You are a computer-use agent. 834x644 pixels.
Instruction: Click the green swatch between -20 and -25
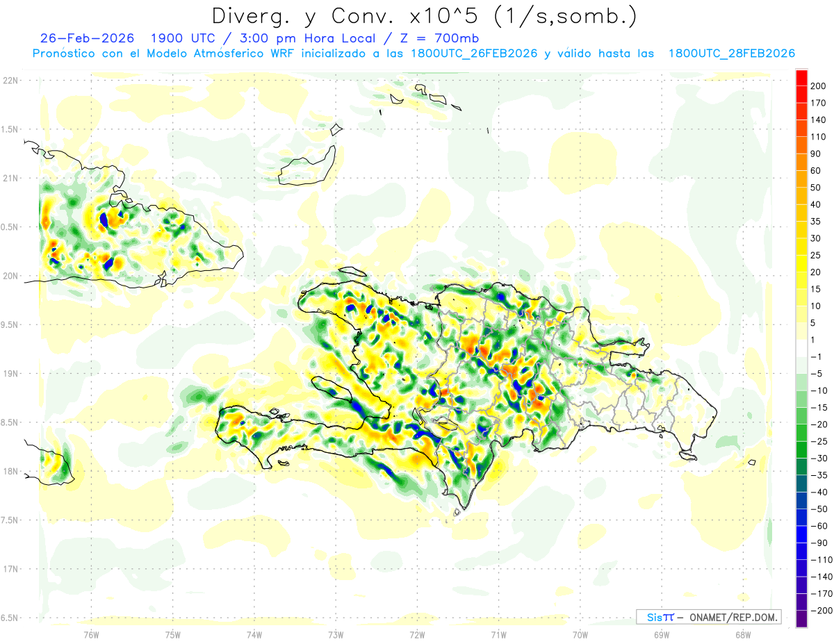(x=802, y=433)
